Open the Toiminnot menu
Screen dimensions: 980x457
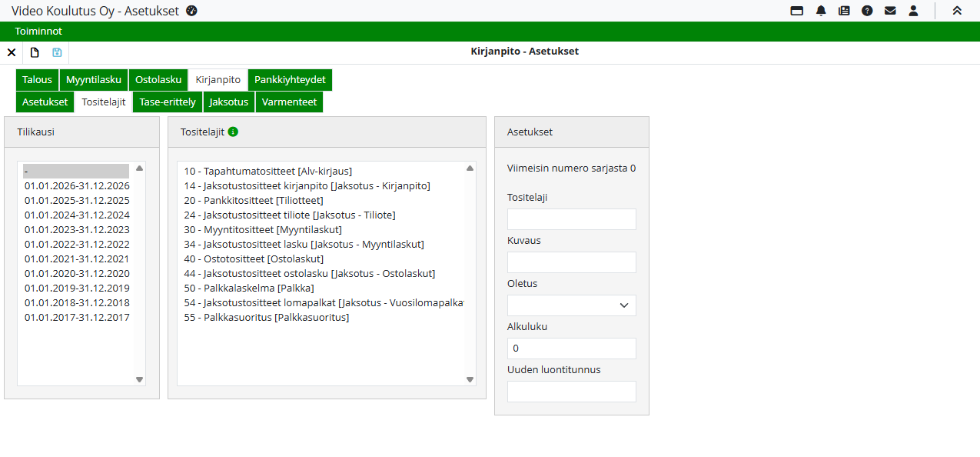[38, 32]
